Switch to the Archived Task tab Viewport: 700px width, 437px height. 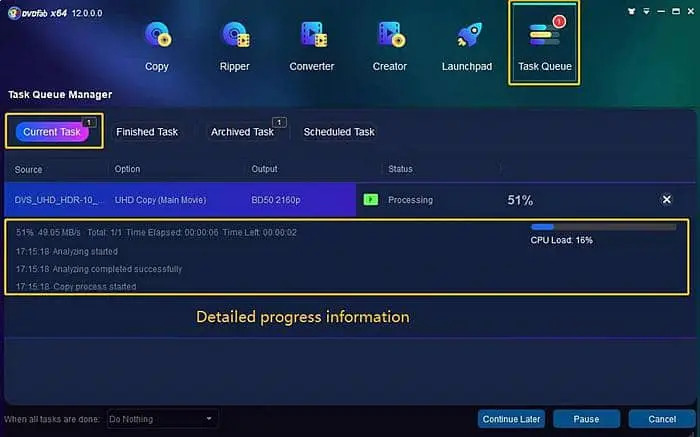tap(242, 132)
